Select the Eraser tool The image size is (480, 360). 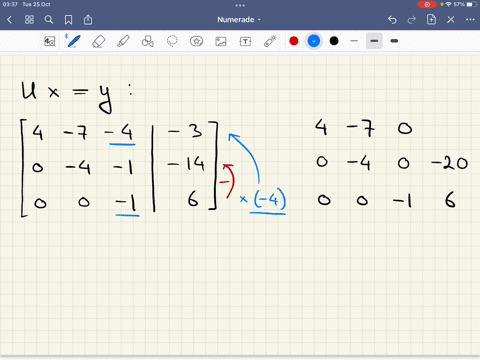(98, 41)
